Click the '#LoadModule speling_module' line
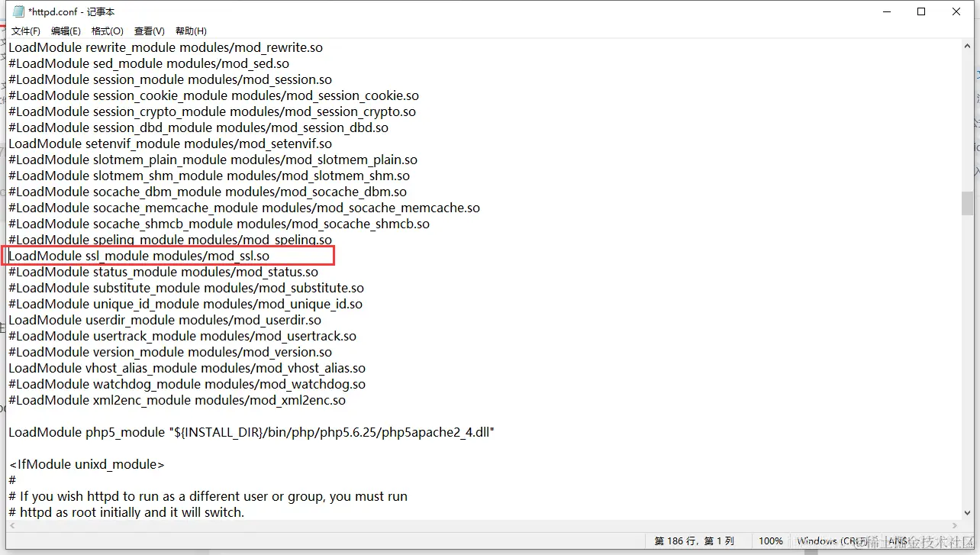This screenshot has height=555, width=980. (170, 240)
